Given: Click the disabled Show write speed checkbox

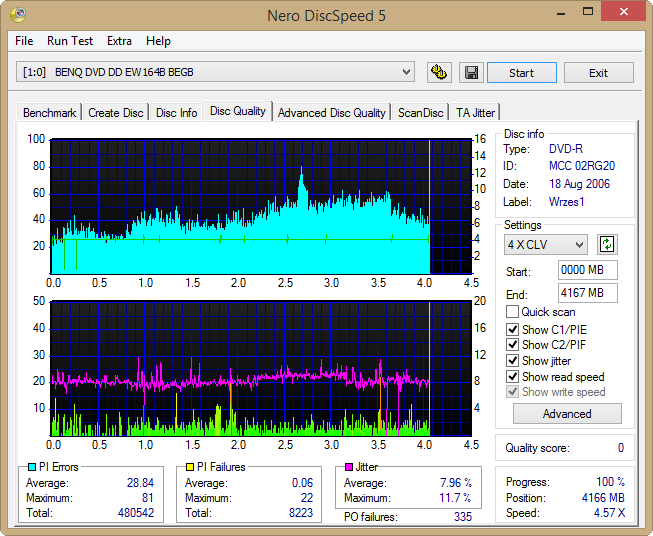Looking at the screenshot, I should [512, 392].
